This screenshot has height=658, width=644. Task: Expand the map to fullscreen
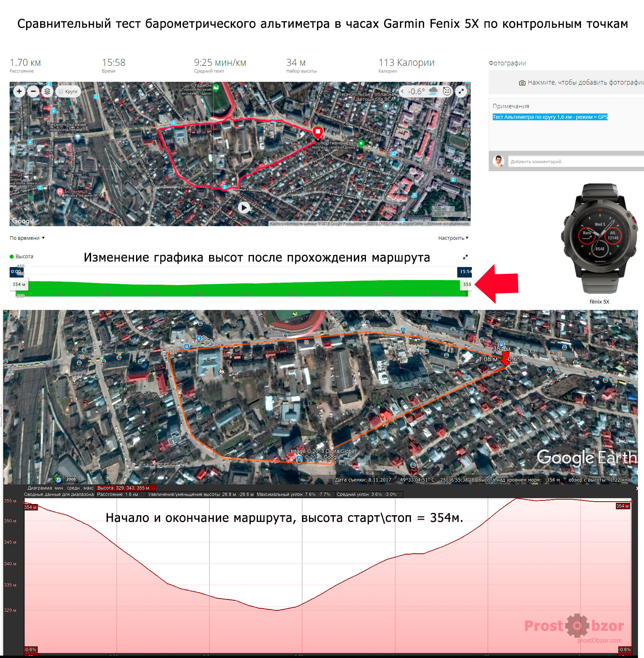tap(461, 91)
